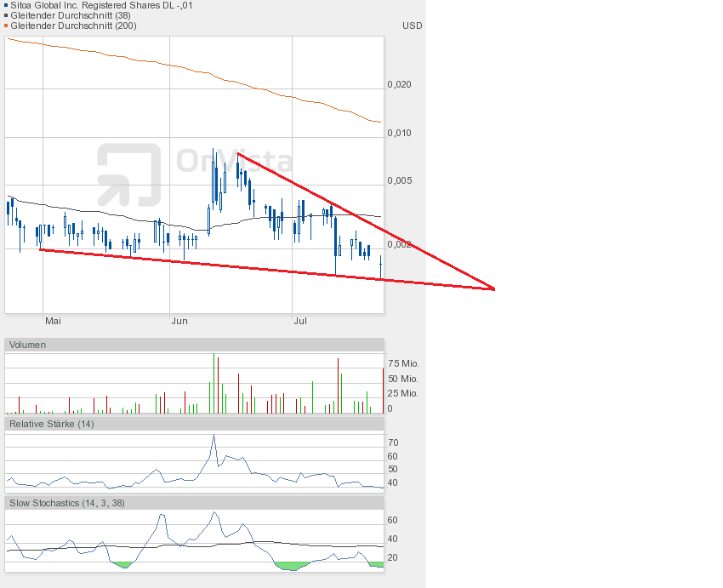Viewport: 723px width, 588px height.
Task: Click the 25 Mio. volume axis label
Action: pos(403,394)
